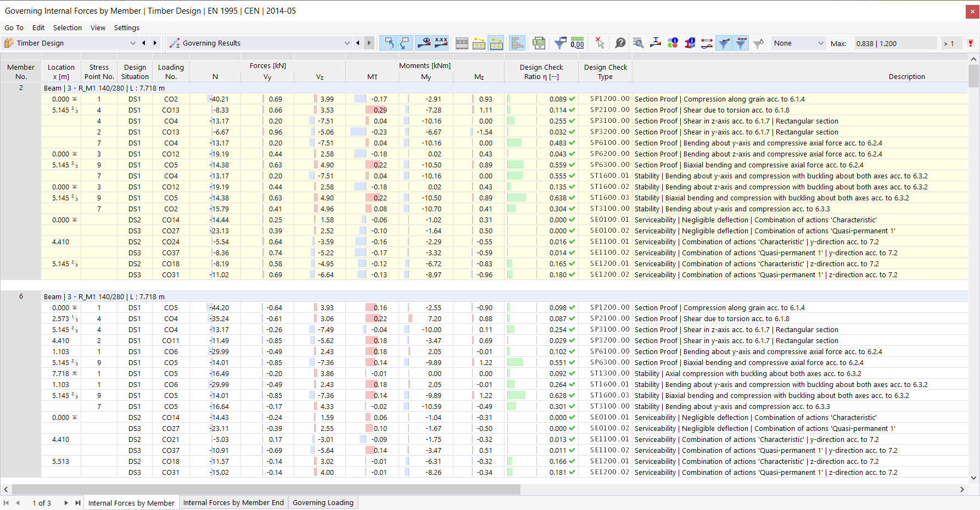Click the Max ratio value field
The height and width of the screenshot is (510, 980).
(895, 43)
